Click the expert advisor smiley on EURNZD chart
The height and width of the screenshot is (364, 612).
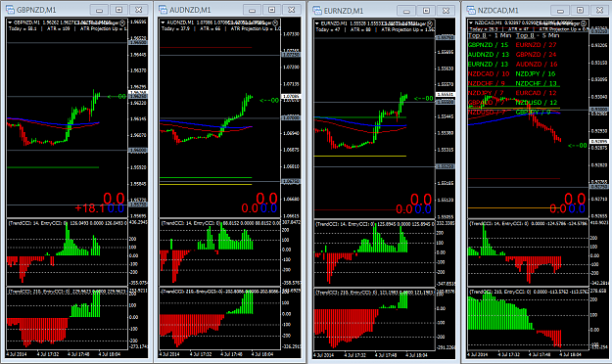click(430, 23)
